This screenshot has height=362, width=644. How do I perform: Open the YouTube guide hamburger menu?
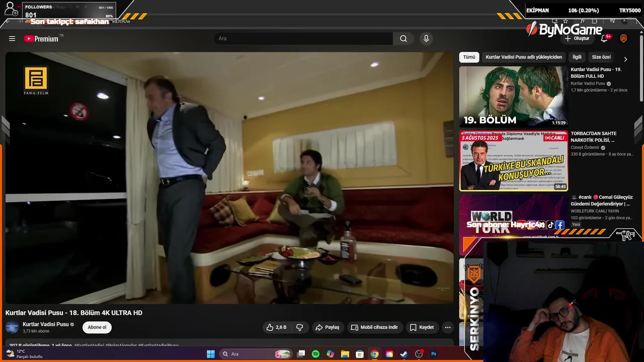click(x=12, y=39)
